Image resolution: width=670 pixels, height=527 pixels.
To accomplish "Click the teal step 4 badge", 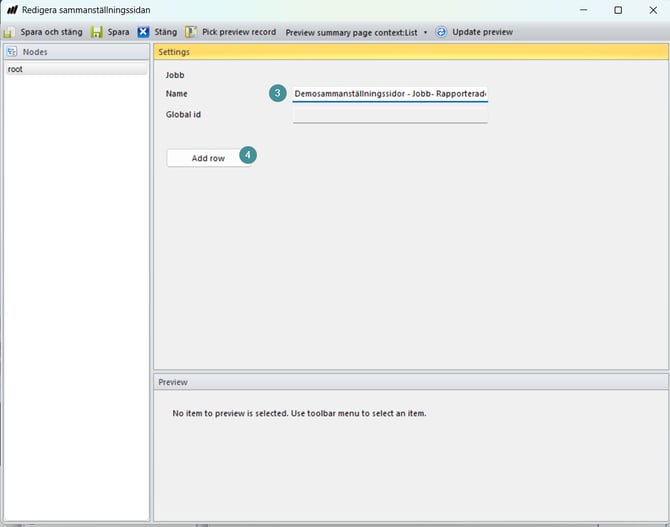I will (x=247, y=156).
